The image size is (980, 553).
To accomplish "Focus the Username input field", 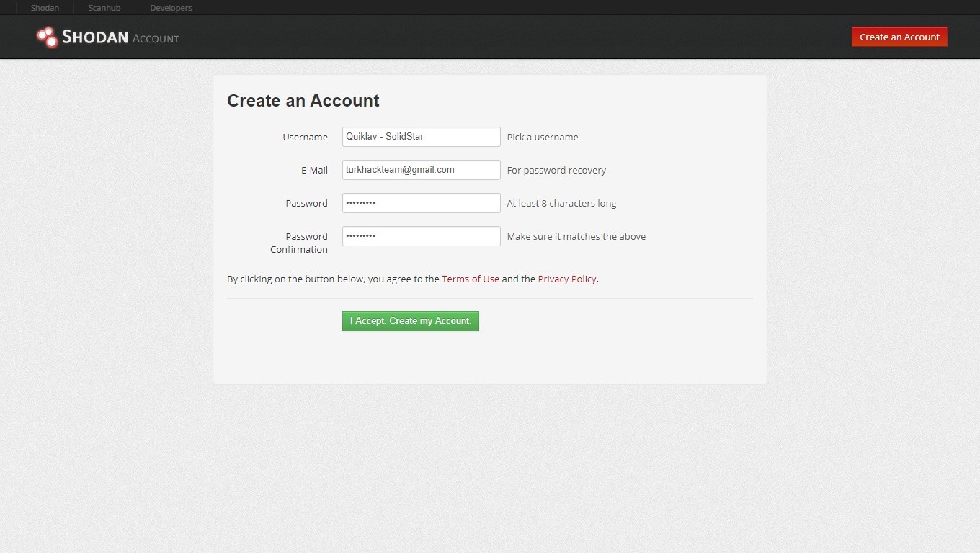I will pos(422,137).
